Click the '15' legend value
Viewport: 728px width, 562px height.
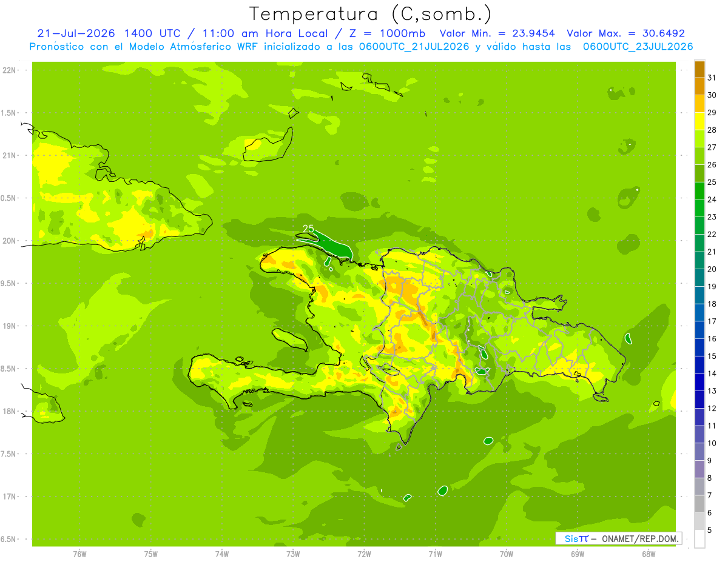pyautogui.click(x=712, y=356)
